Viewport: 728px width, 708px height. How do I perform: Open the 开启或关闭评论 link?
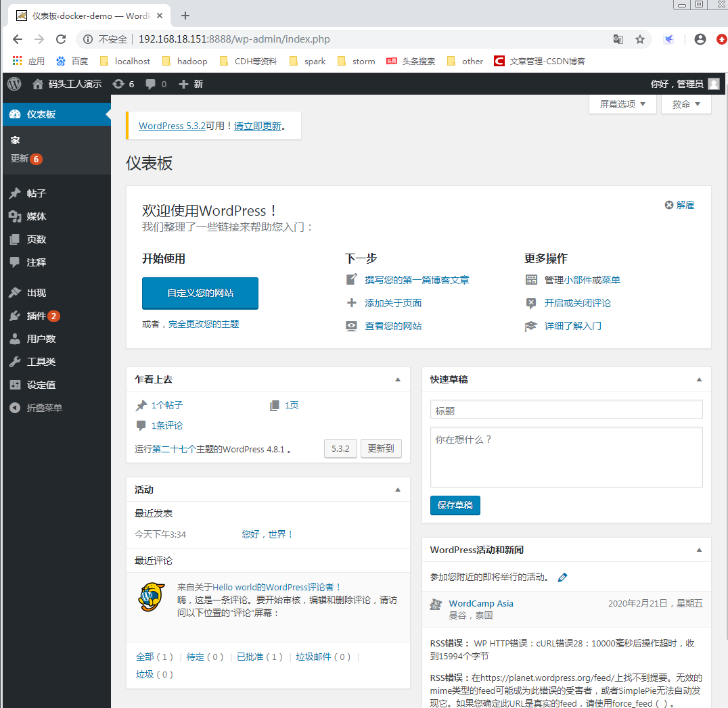tap(578, 303)
